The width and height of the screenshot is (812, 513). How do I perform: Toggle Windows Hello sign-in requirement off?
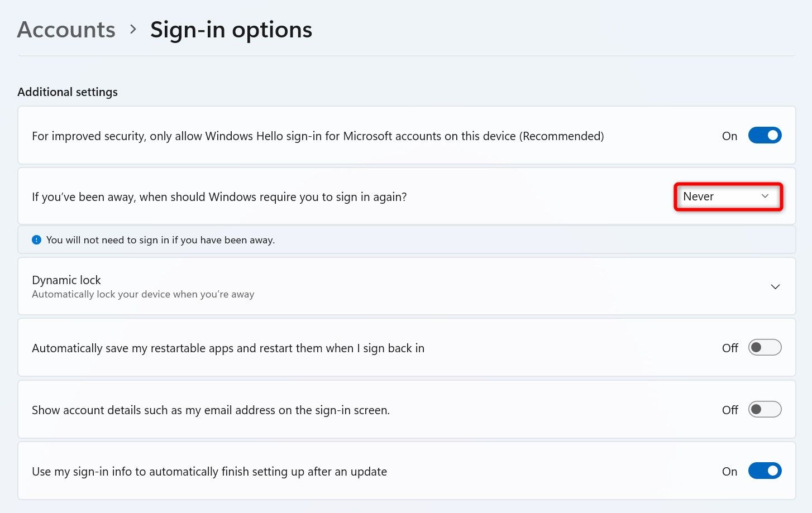point(765,135)
